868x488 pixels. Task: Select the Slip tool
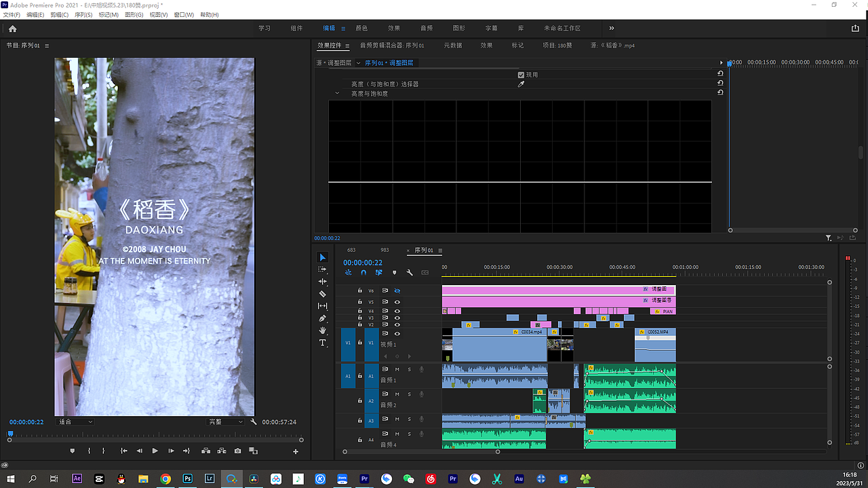pyautogui.click(x=323, y=306)
